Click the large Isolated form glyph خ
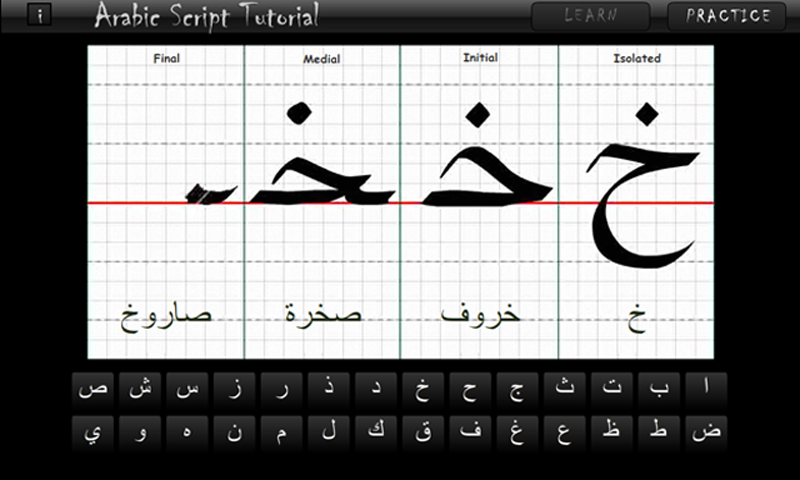The width and height of the screenshot is (800, 480). [643, 186]
